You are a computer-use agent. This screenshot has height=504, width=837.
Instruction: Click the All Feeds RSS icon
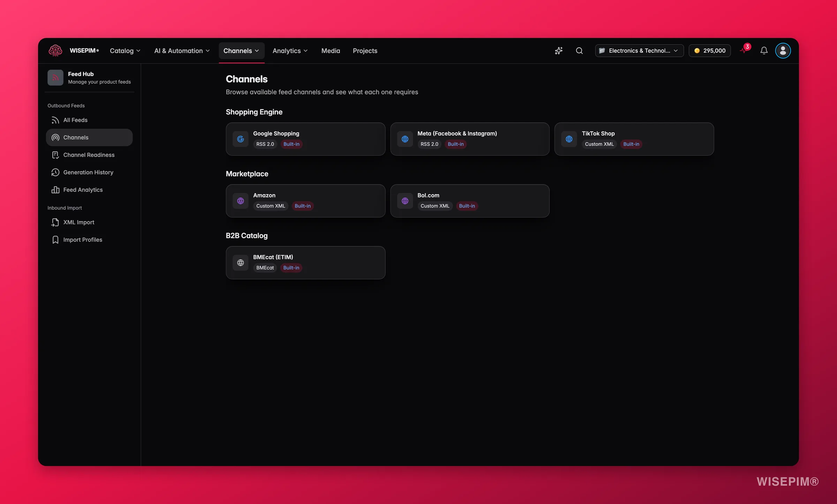pyautogui.click(x=55, y=120)
